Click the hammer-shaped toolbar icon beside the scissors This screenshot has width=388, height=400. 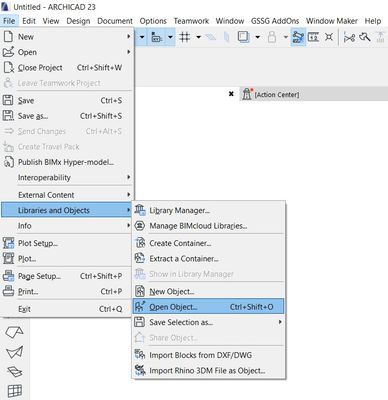pos(365,37)
